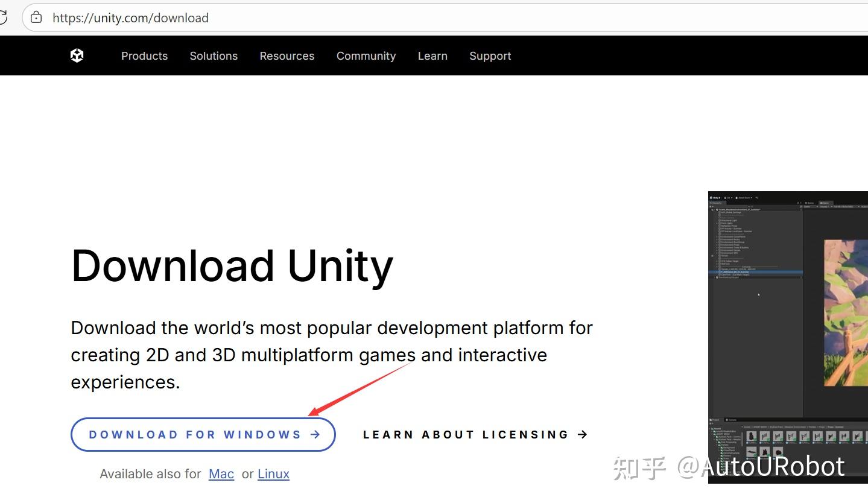
Task: Click the arrow icon inside the Download for Windows button
Action: [315, 434]
